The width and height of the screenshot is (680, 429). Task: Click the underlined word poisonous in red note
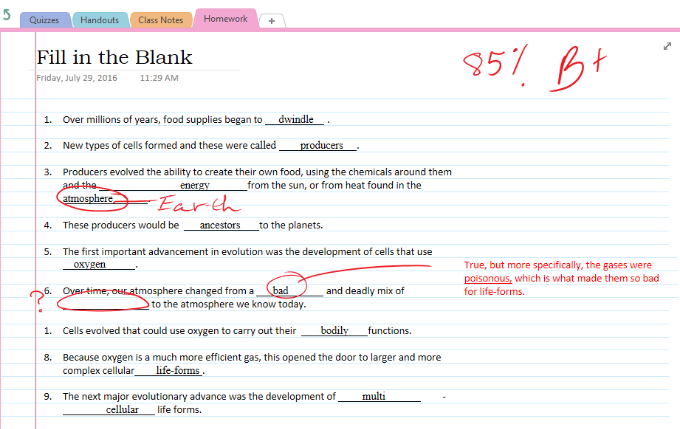[x=488, y=278]
